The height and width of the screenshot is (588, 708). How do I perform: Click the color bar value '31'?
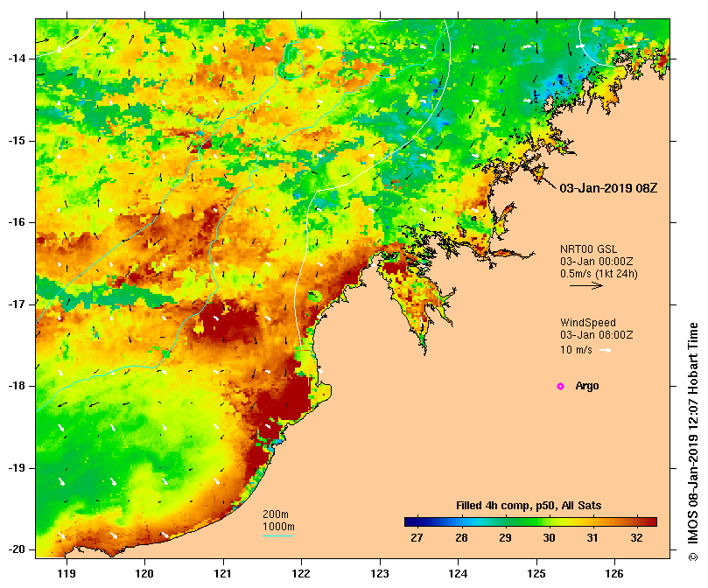click(x=592, y=538)
